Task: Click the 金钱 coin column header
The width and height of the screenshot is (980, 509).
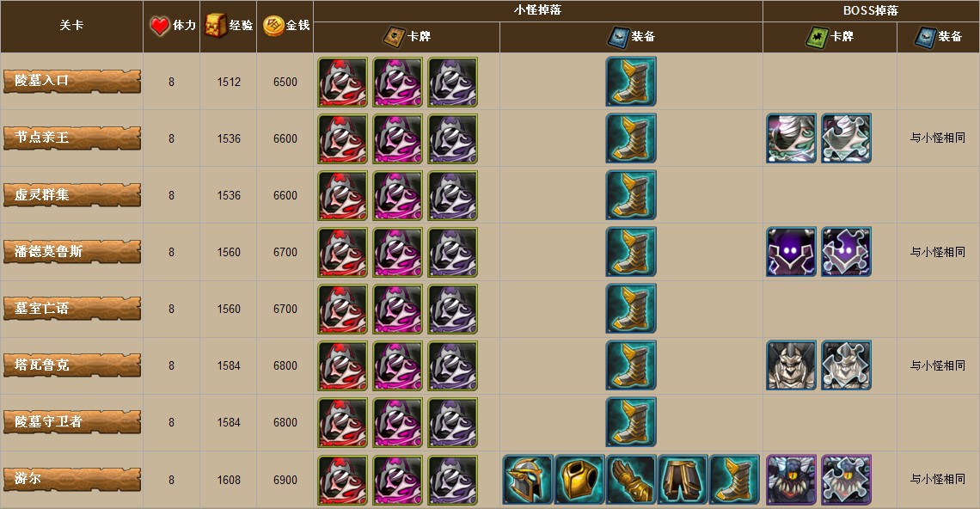Action: [285, 26]
